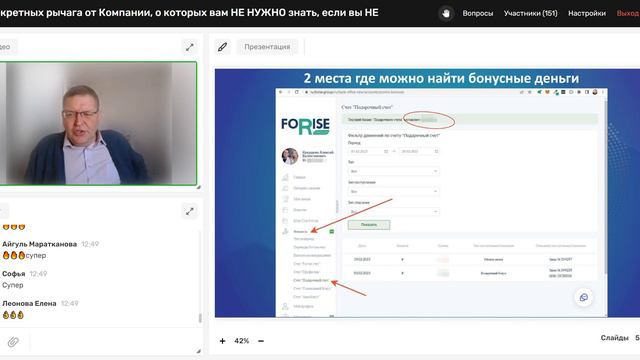Open Настройки in the top bar

(587, 13)
